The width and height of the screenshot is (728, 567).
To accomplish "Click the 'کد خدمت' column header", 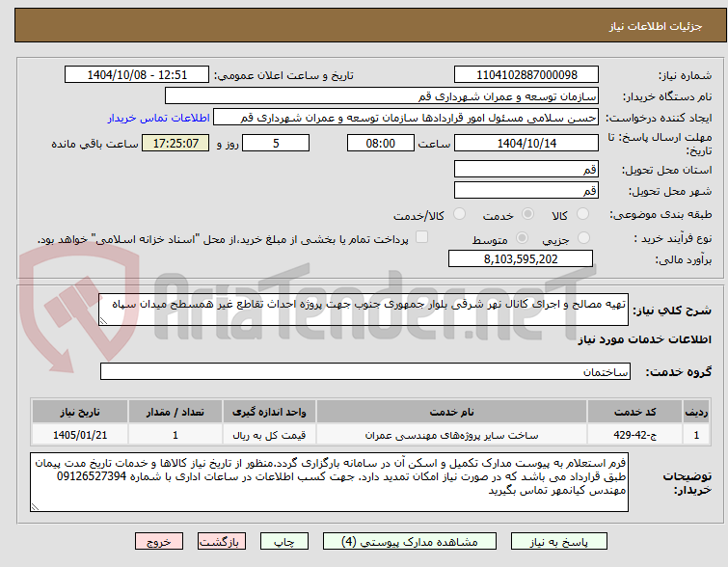I will pos(634,412).
